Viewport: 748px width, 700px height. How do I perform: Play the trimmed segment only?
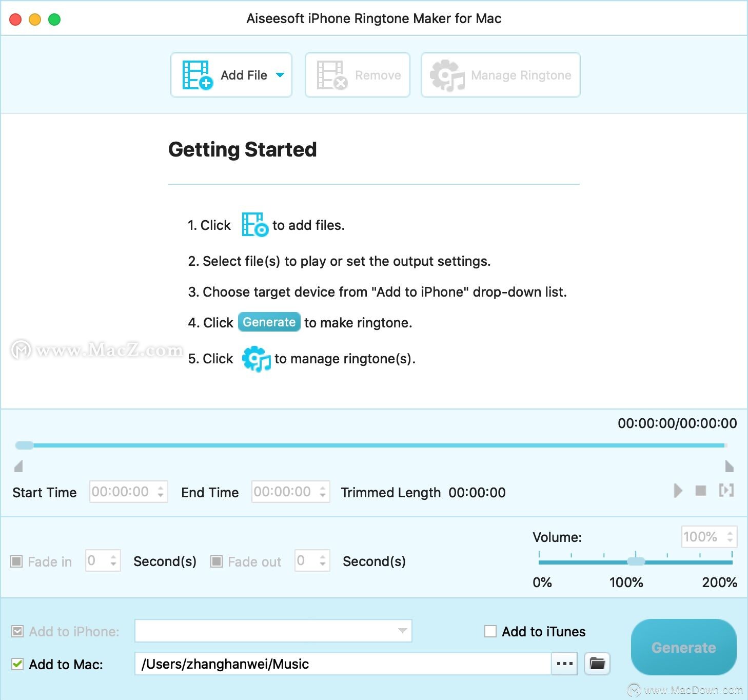pyautogui.click(x=726, y=490)
